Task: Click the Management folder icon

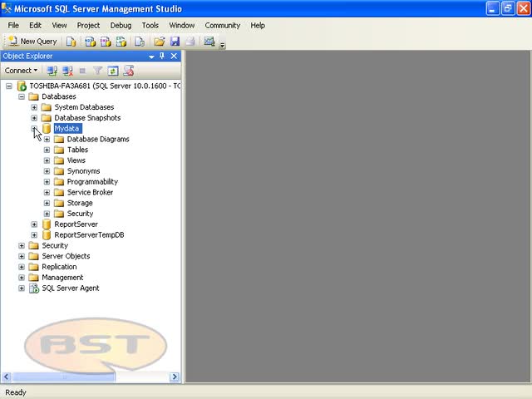Action: click(33, 278)
